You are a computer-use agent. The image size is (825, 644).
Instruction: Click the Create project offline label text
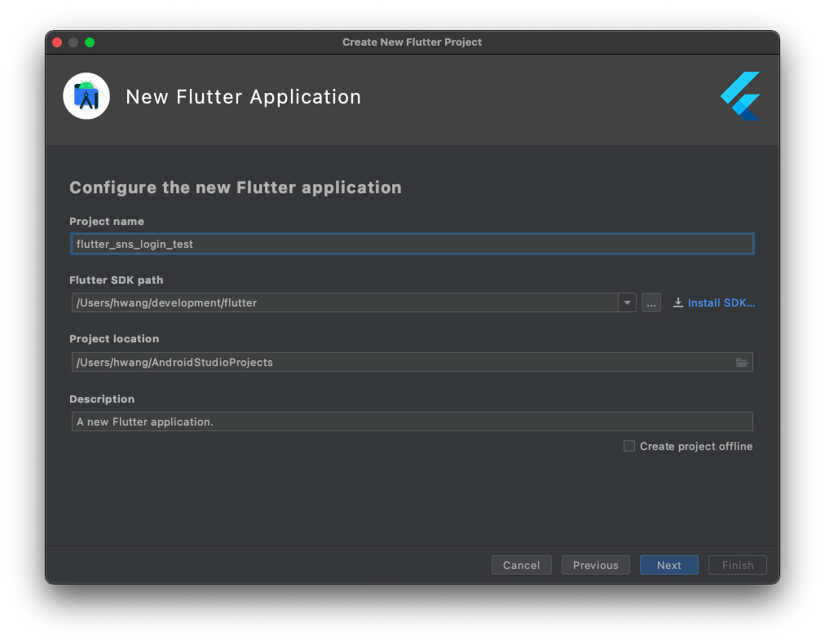click(x=696, y=446)
